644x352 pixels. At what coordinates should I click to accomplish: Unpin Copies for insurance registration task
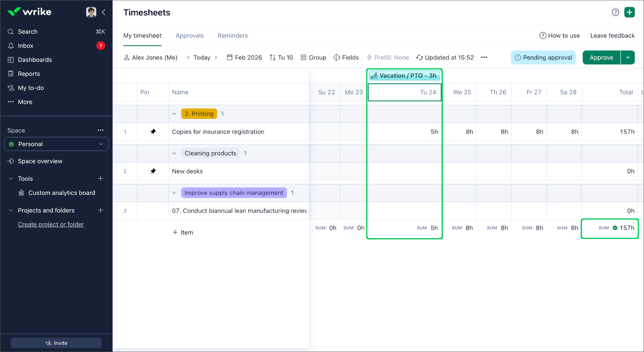tap(153, 132)
